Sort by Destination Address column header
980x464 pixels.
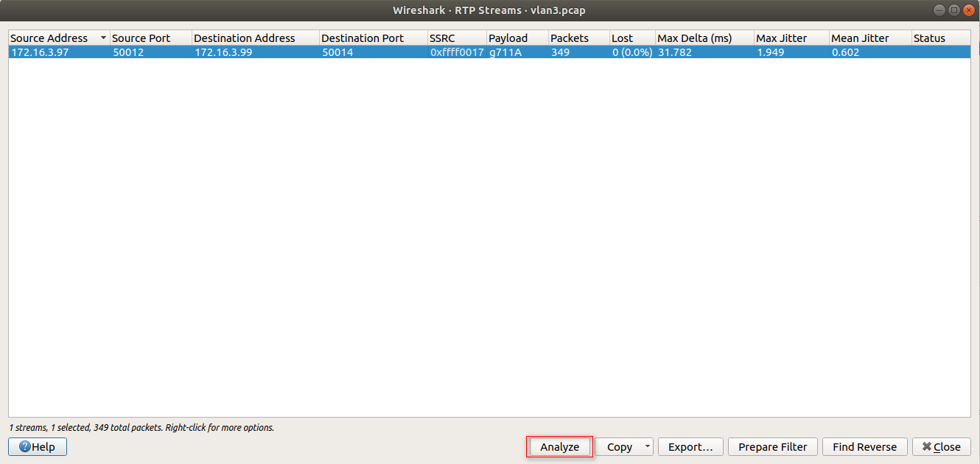(x=256, y=38)
